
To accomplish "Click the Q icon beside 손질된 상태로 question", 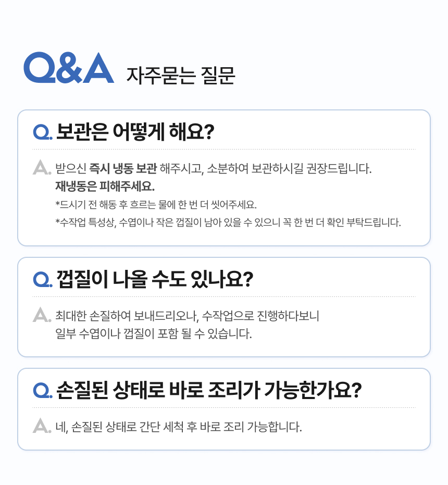I will [x=42, y=390].
